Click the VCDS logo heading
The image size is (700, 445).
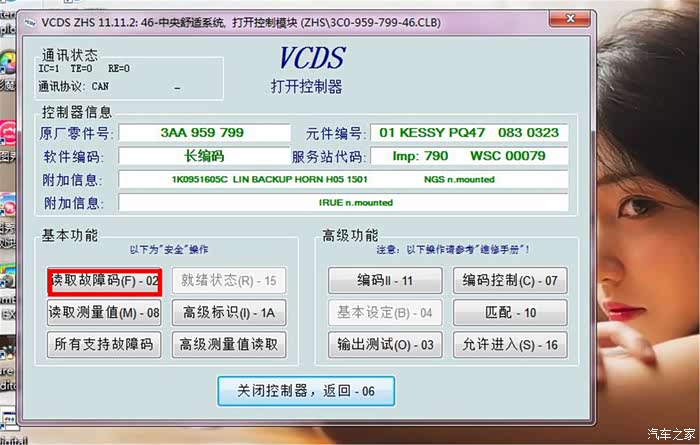click(x=312, y=58)
